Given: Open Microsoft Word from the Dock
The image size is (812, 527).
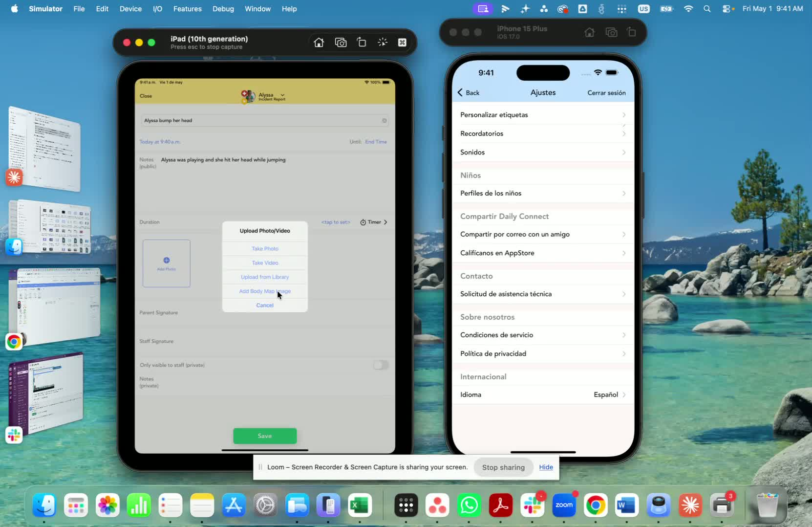Looking at the screenshot, I should click(x=627, y=505).
